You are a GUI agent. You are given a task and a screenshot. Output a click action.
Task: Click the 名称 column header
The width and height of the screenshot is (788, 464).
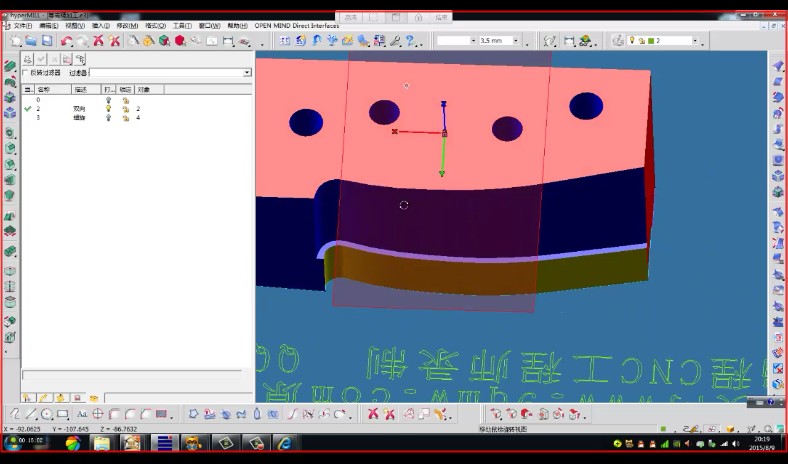click(x=44, y=89)
